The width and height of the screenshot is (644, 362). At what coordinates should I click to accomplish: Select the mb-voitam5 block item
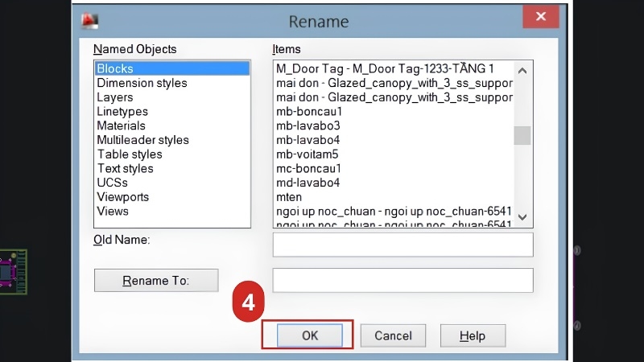(x=308, y=154)
